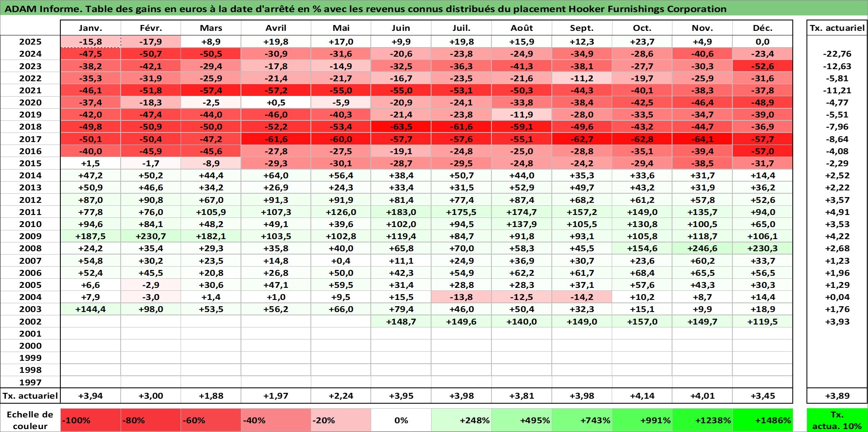Viewport: 868px width, 432px height.
Task: Click the 2017 year row label
Action: click(30, 139)
